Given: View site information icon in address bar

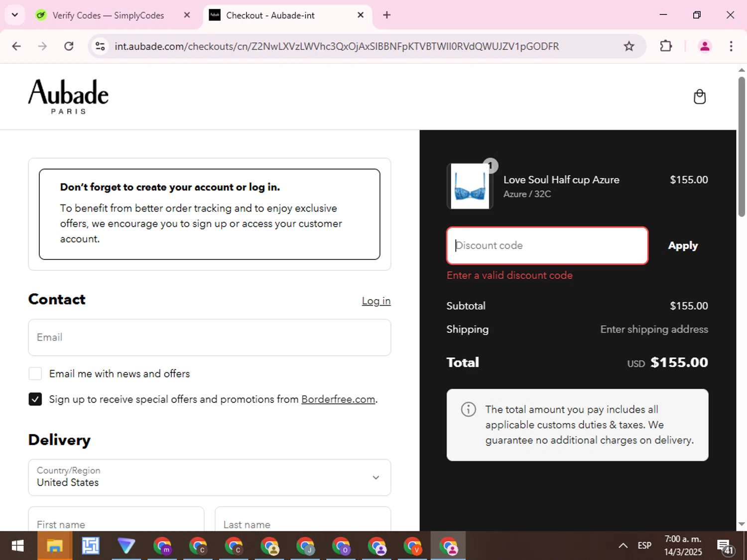Looking at the screenshot, I should click(100, 46).
